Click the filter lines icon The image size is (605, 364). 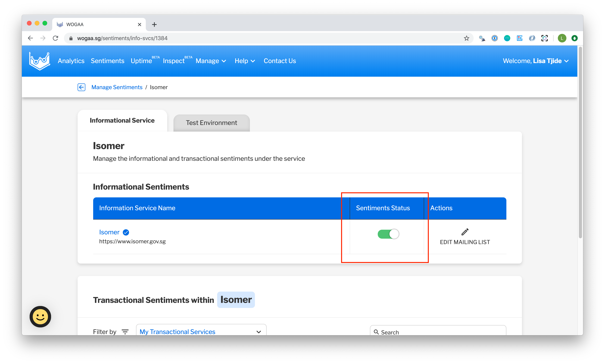pyautogui.click(x=125, y=332)
